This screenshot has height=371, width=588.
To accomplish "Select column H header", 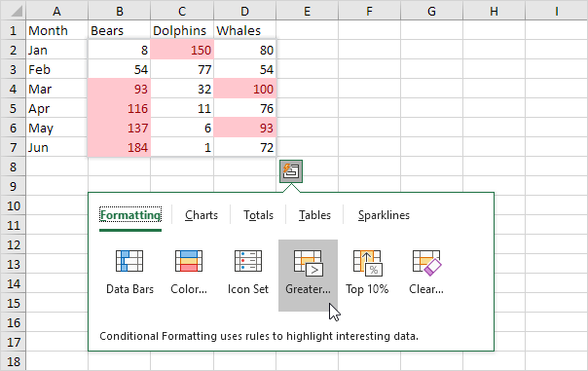I will 494,11.
